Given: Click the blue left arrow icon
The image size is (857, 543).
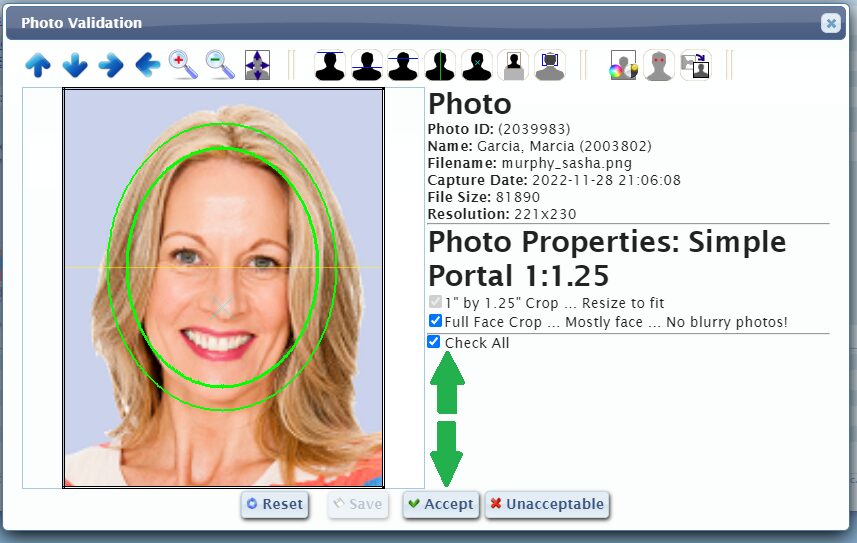Looking at the screenshot, I should click(148, 66).
